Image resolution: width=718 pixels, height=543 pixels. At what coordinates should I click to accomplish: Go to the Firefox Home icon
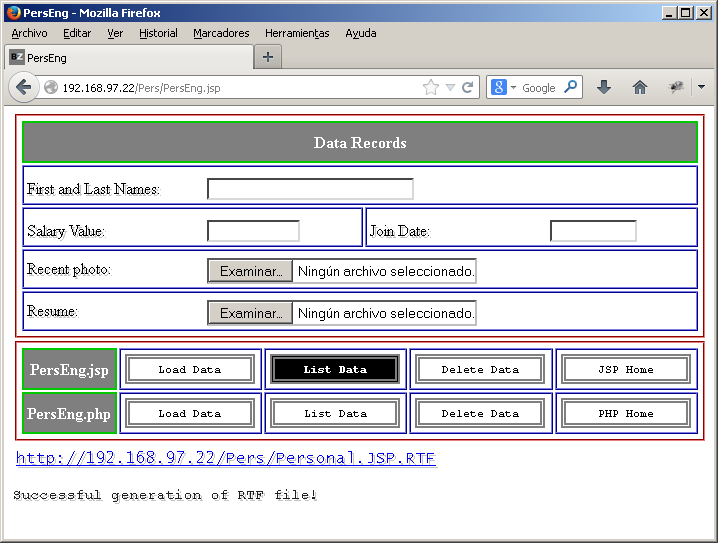tap(640, 87)
